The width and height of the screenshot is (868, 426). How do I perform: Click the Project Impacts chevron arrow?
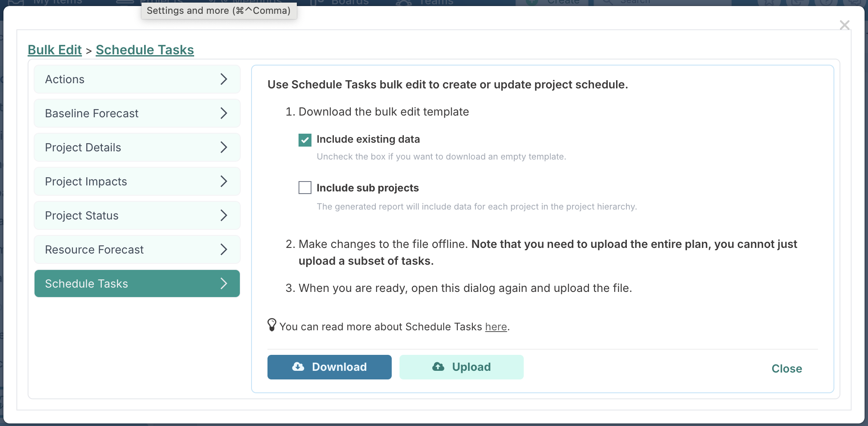point(223,182)
